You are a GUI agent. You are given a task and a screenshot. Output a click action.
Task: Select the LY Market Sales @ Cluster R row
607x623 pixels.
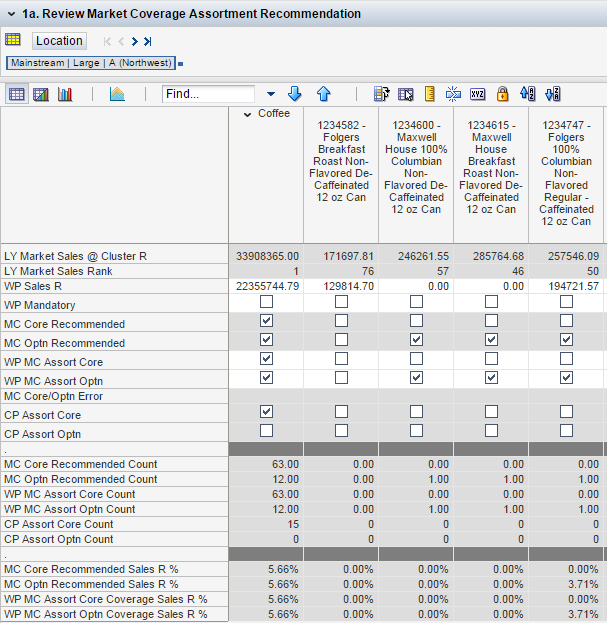click(x=114, y=256)
